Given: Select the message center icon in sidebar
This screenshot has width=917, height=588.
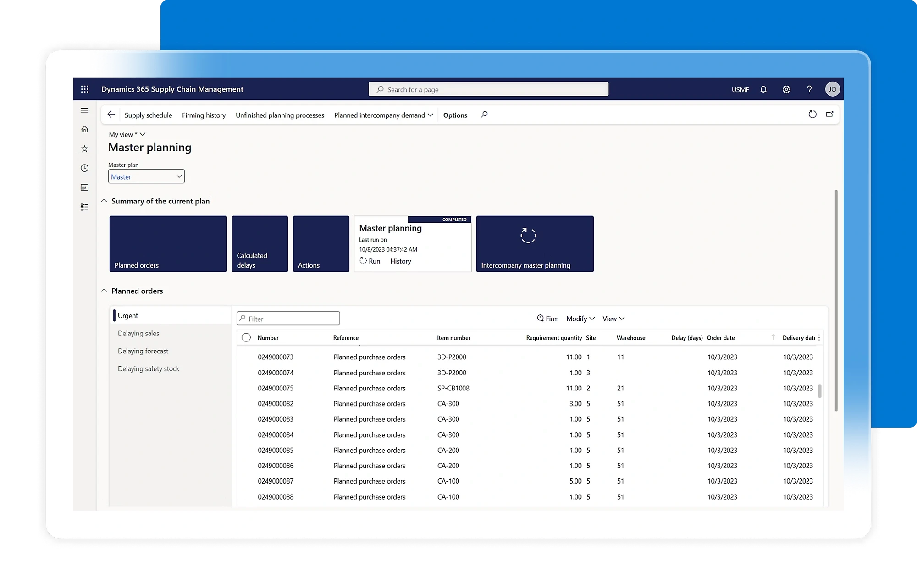Looking at the screenshot, I should pyautogui.click(x=84, y=187).
